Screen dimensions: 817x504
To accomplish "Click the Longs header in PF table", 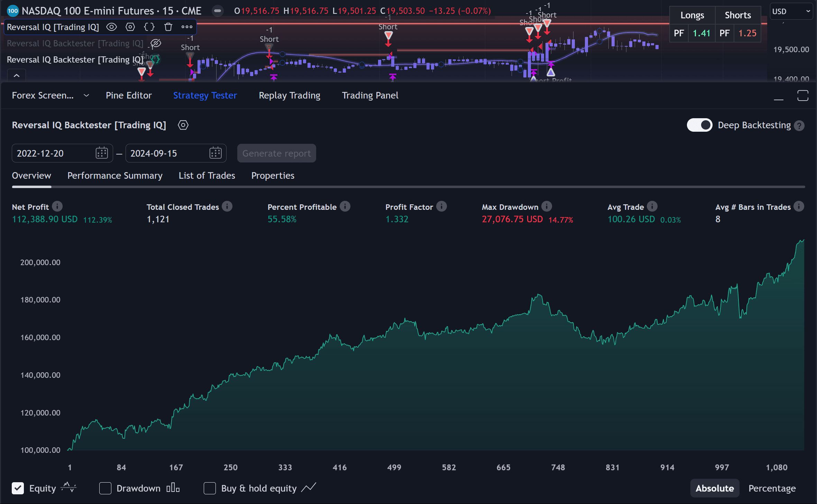I will [692, 15].
